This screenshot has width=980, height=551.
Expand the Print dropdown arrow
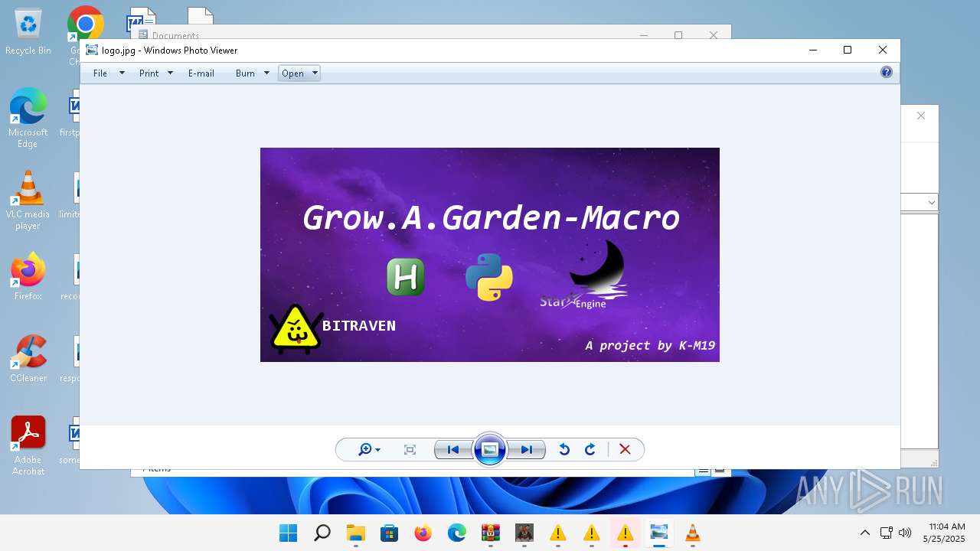tap(170, 73)
